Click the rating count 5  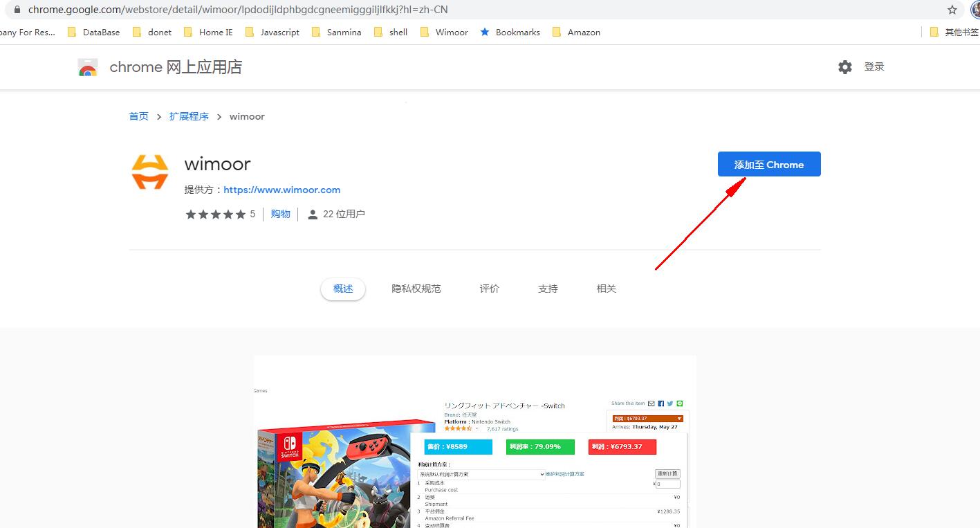click(x=252, y=215)
